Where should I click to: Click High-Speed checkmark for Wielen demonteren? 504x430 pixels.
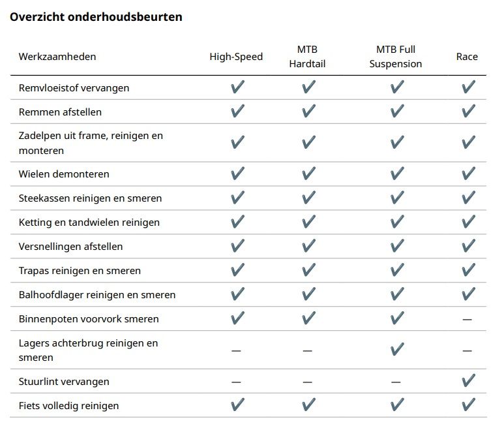[x=237, y=174]
